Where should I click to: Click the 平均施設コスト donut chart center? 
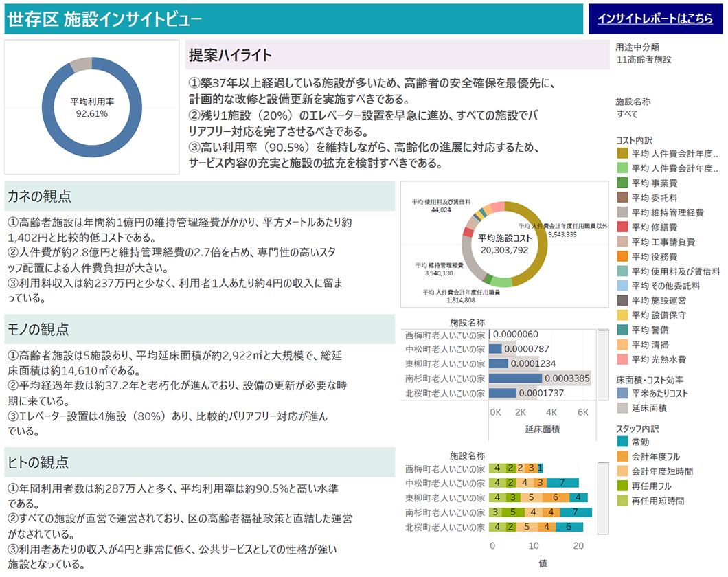[x=504, y=244]
